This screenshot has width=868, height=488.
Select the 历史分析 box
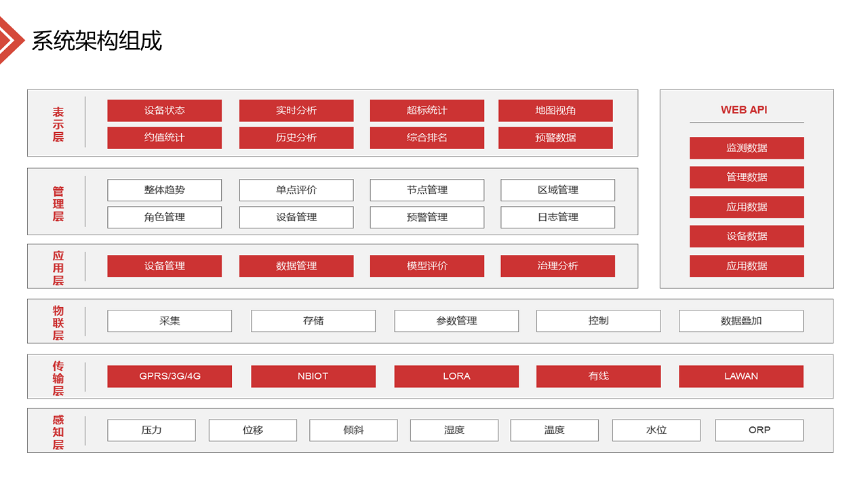[296, 138]
